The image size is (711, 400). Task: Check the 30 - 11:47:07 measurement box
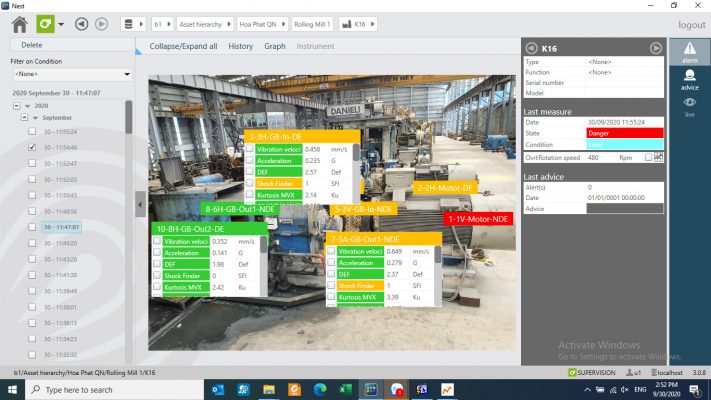tap(32, 227)
